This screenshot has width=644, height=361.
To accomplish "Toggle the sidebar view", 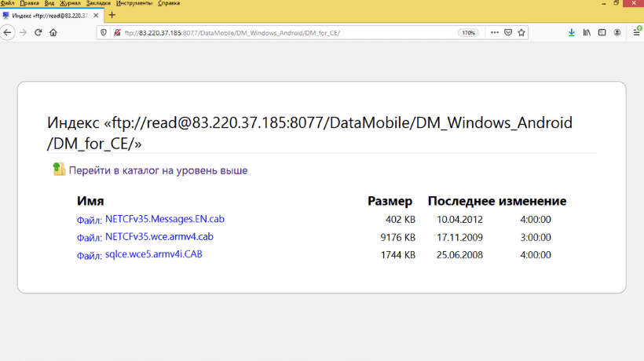I will [x=602, y=32].
